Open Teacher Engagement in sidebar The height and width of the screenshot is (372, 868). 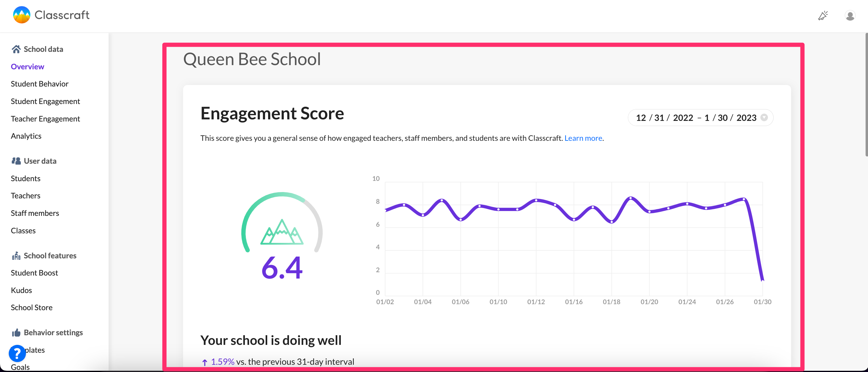(x=45, y=119)
